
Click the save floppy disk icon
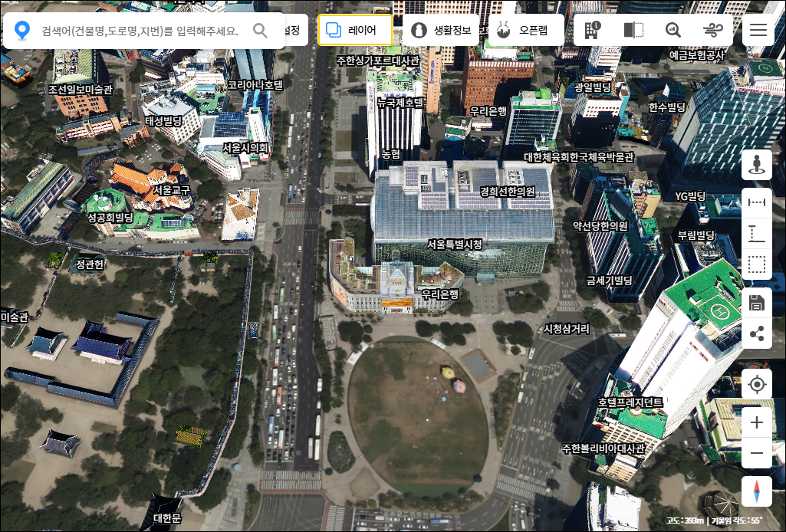click(757, 302)
